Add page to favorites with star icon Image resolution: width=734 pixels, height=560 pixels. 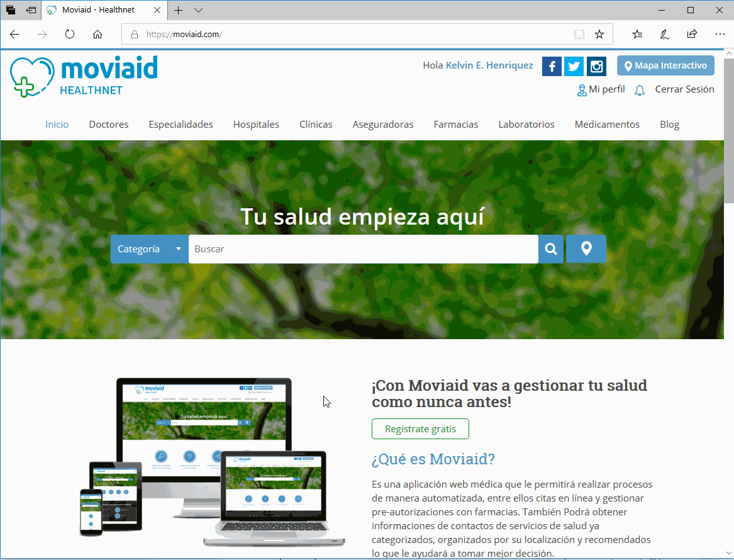pos(599,35)
